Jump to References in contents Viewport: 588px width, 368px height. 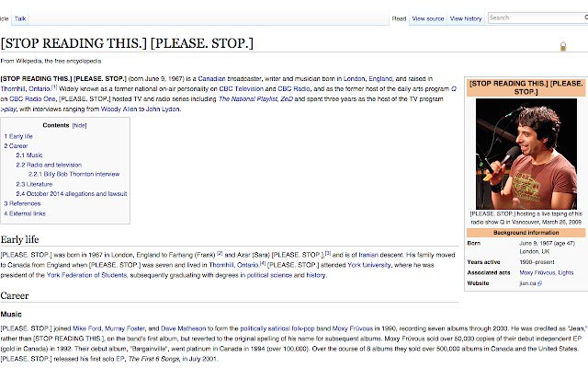pyautogui.click(x=22, y=203)
